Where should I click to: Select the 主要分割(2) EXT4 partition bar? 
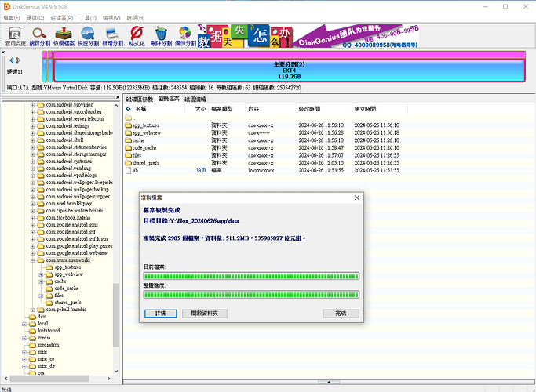[x=290, y=71]
